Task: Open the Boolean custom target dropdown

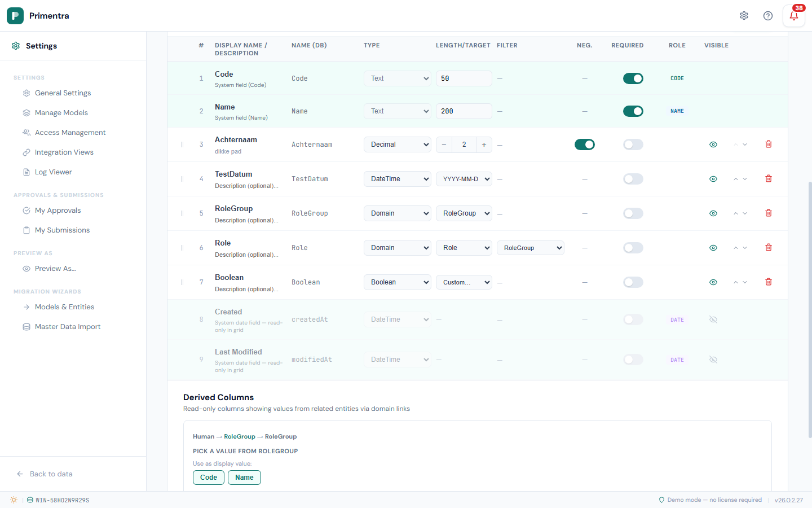Action: click(464, 282)
